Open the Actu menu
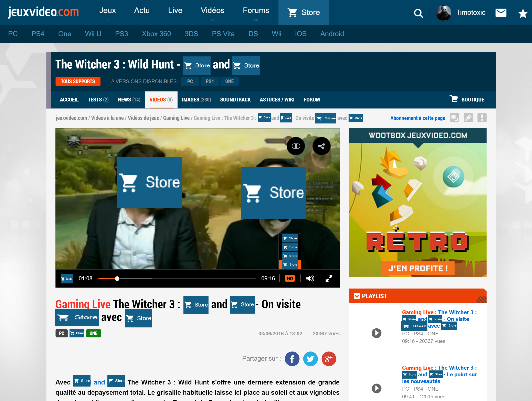This screenshot has height=401, width=532. tap(142, 10)
